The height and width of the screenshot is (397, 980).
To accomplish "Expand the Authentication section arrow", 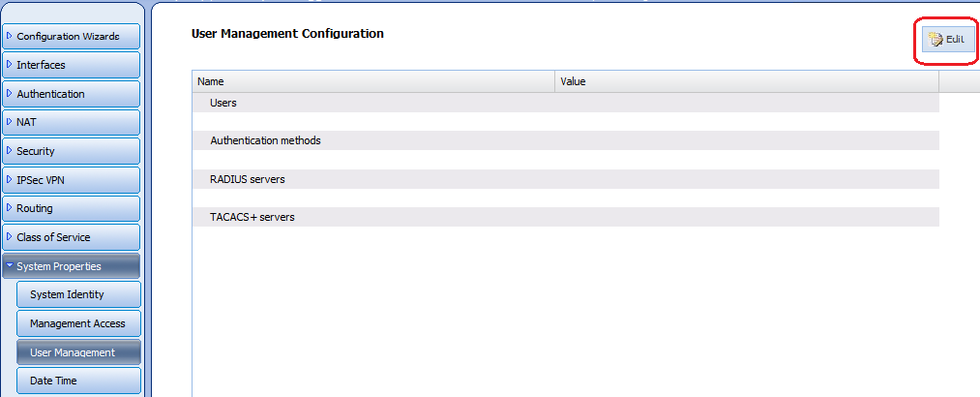I will click(10, 94).
